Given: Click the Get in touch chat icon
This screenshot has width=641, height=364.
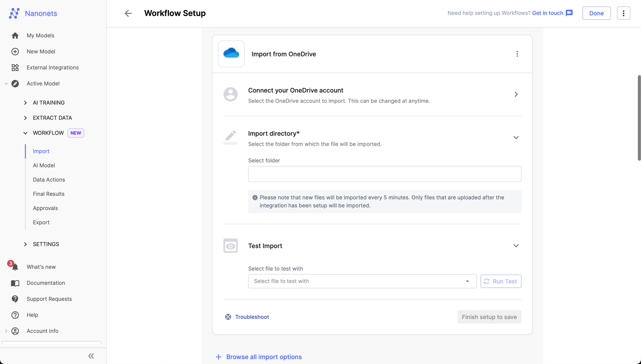Looking at the screenshot, I should pos(569,13).
